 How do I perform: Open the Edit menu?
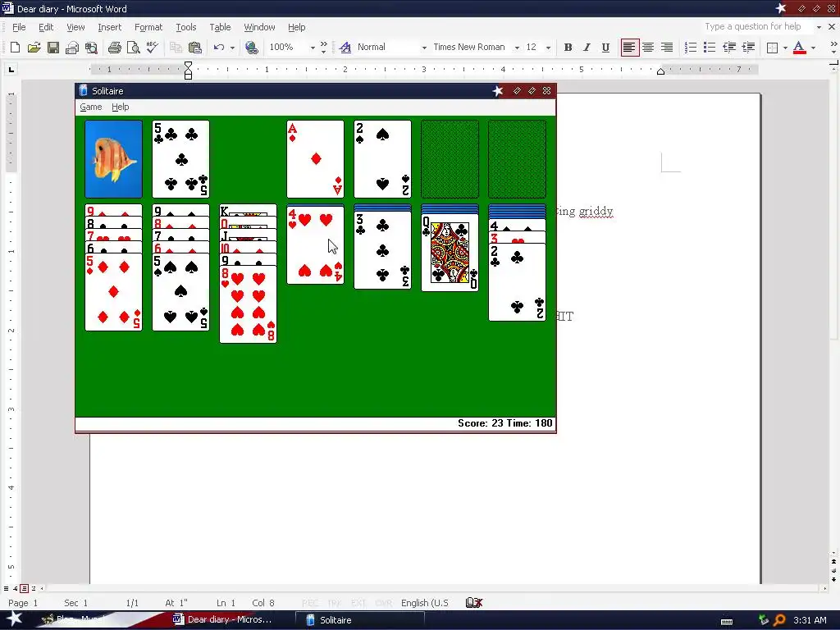[x=46, y=27]
